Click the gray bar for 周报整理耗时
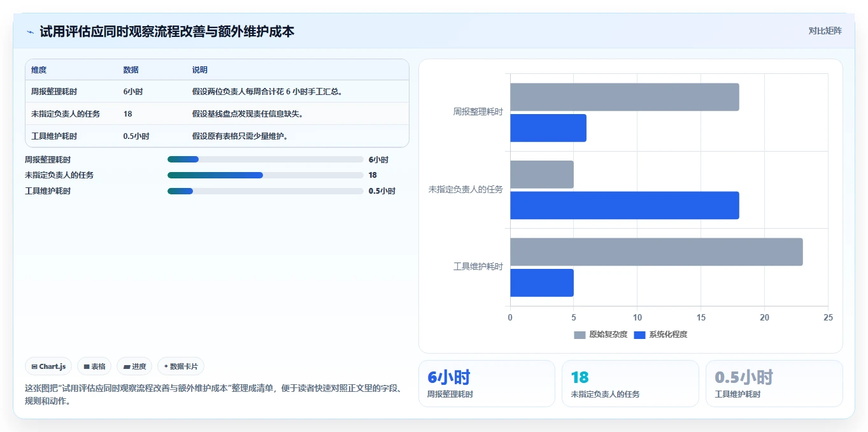This screenshot has height=432, width=868. [x=624, y=97]
